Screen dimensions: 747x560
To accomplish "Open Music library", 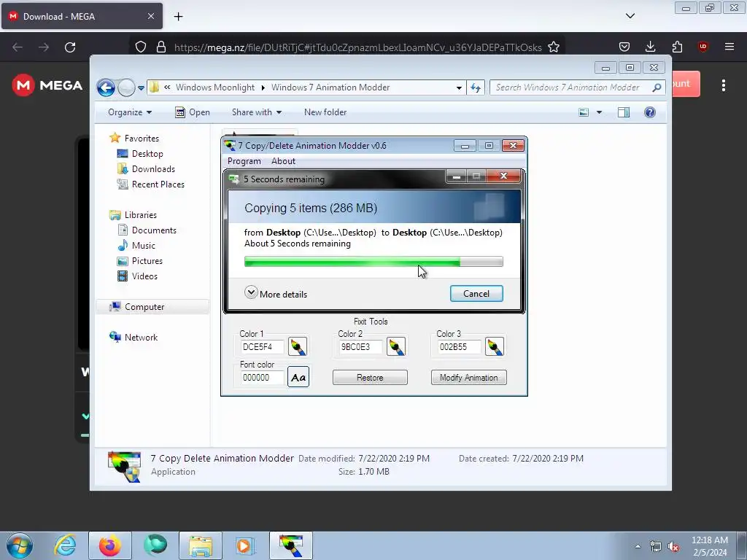I will 144,246.
